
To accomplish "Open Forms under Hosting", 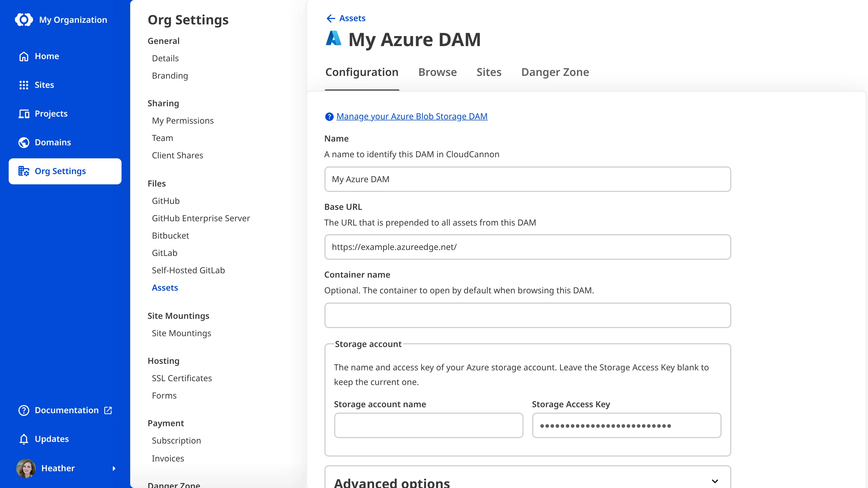I will pos(164,396).
